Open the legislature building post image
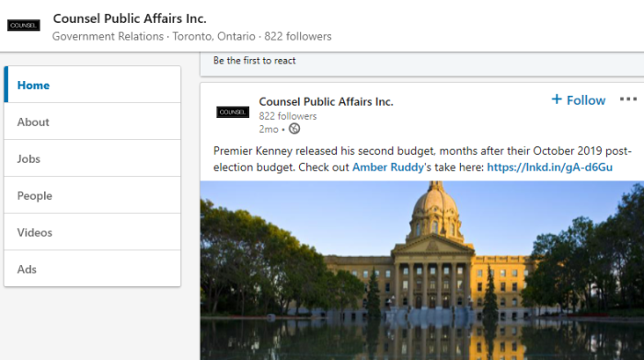 (421, 271)
